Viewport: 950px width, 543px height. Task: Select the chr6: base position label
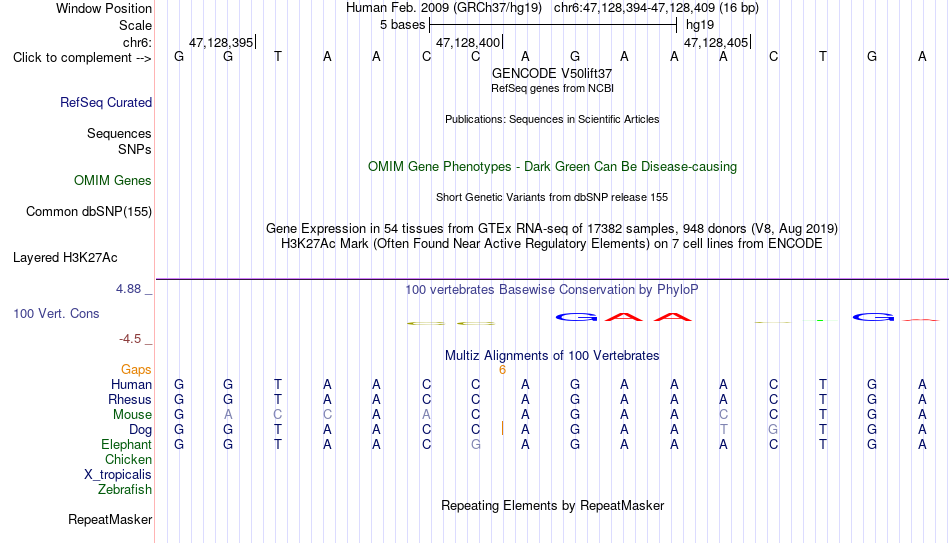pos(137,42)
